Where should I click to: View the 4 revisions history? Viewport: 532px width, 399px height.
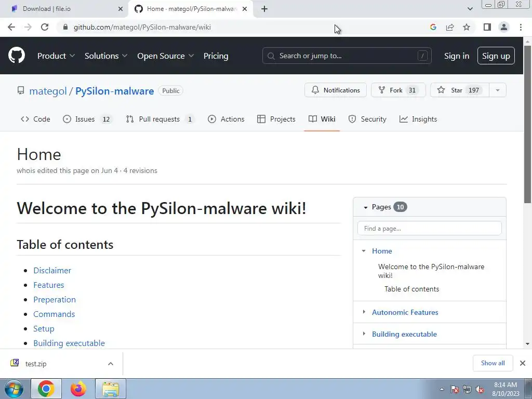pos(140,170)
